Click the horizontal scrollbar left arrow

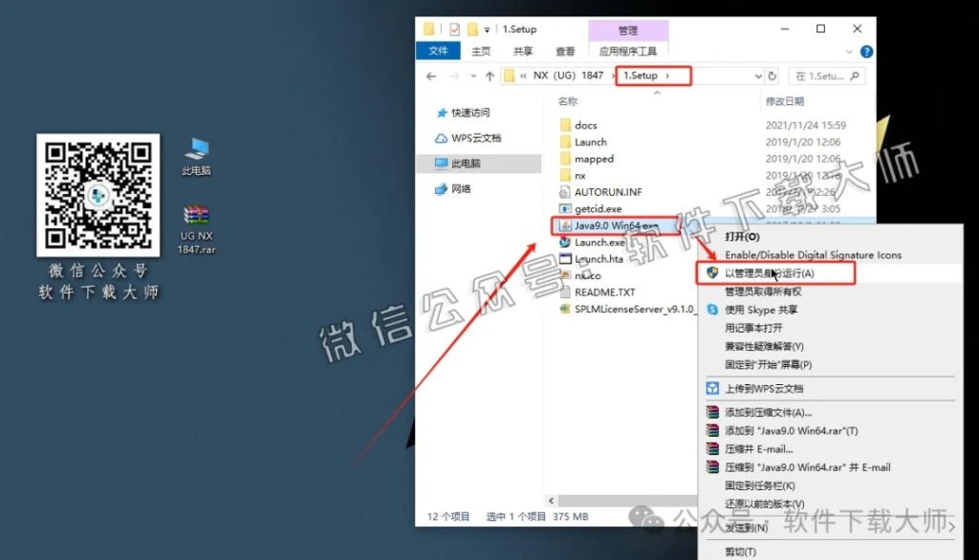(x=551, y=501)
